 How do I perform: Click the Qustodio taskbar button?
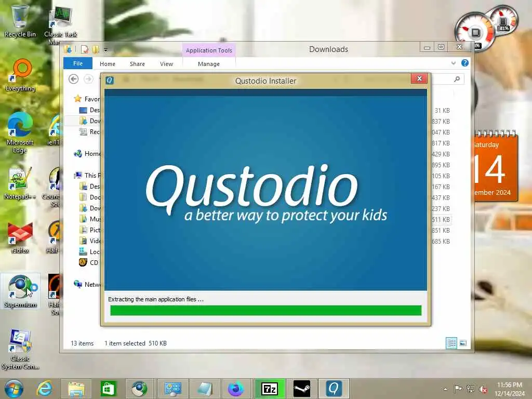pyautogui.click(x=334, y=389)
